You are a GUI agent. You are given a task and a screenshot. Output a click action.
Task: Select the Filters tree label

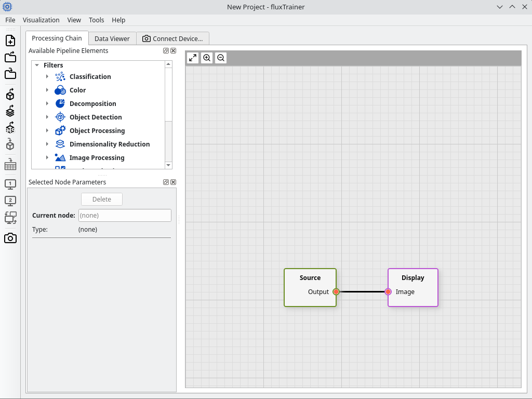[x=54, y=65]
